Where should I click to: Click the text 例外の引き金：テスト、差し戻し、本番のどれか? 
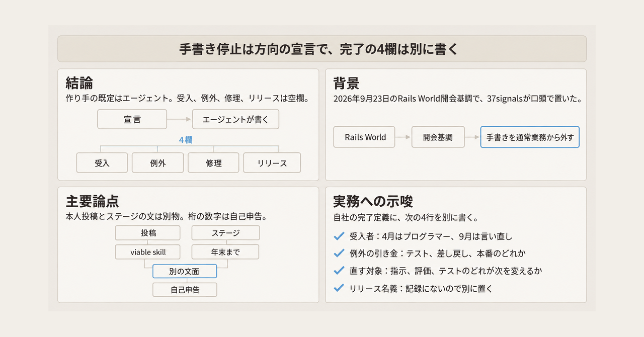(x=438, y=254)
